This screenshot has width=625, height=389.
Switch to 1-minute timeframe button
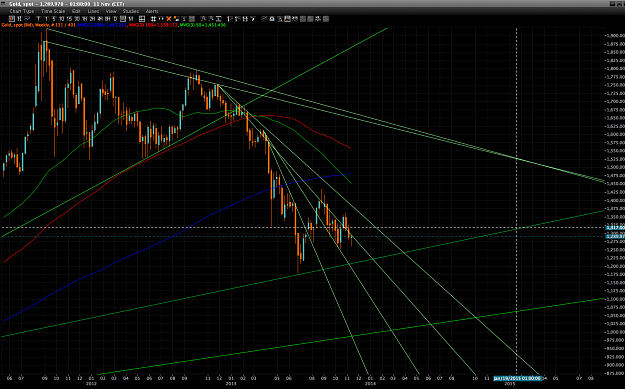click(46, 19)
